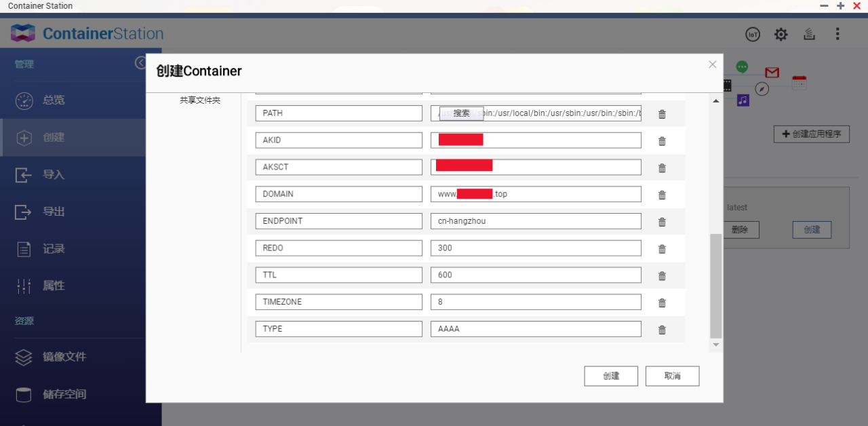Maximize the Container Station window with plus
868x426 pixels.
tap(841, 5)
